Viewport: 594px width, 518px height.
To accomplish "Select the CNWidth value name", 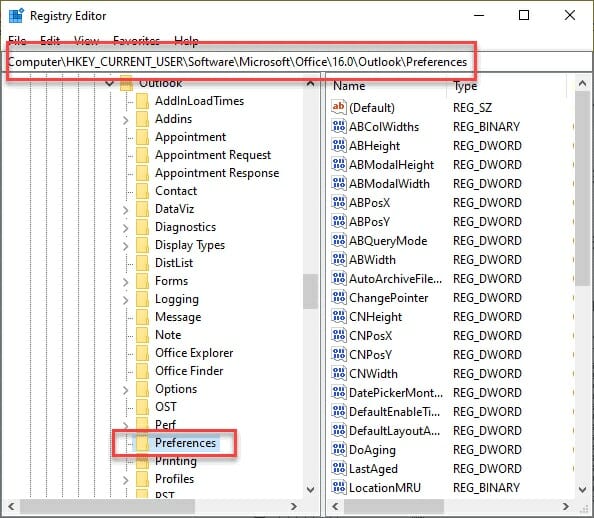I will [373, 374].
